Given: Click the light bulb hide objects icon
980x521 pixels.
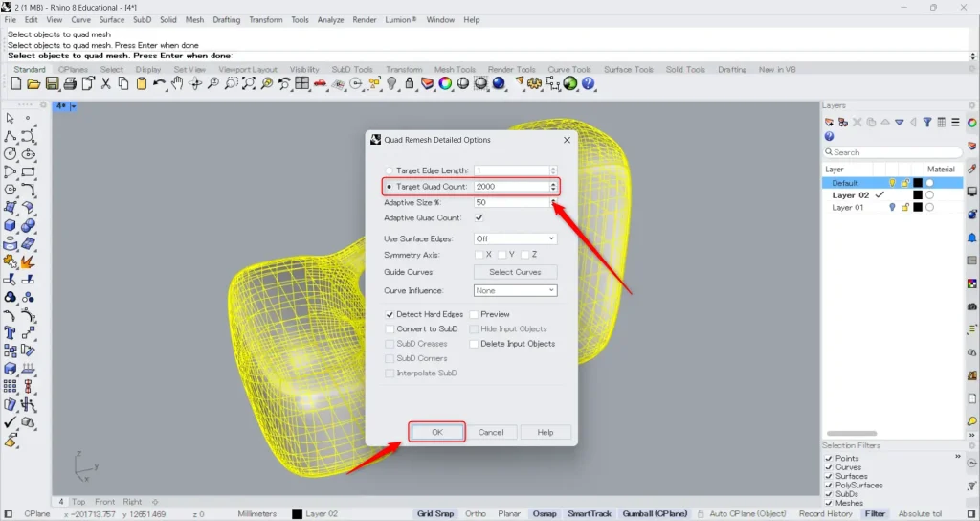Looking at the screenshot, I should click(x=391, y=83).
